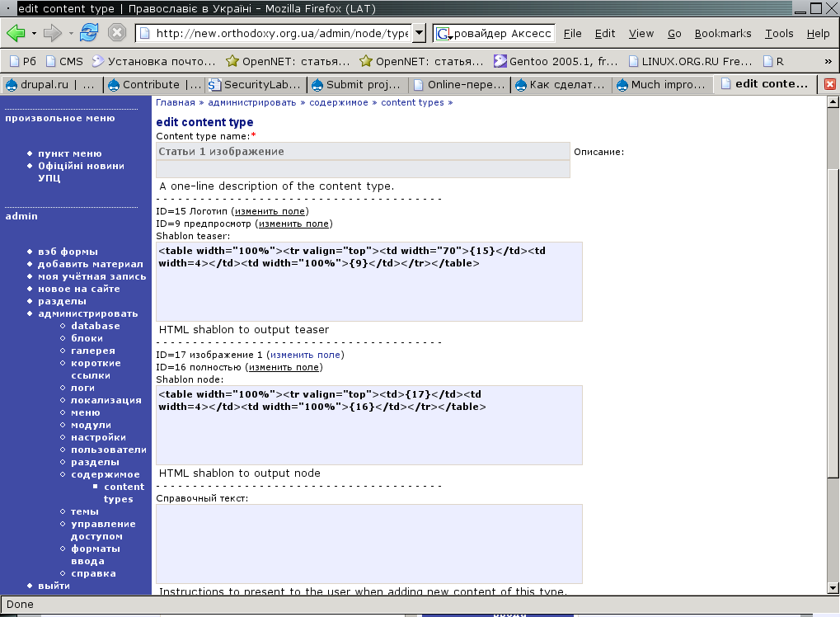Open the Gentoo 2005.1 bookmark

click(x=556, y=62)
